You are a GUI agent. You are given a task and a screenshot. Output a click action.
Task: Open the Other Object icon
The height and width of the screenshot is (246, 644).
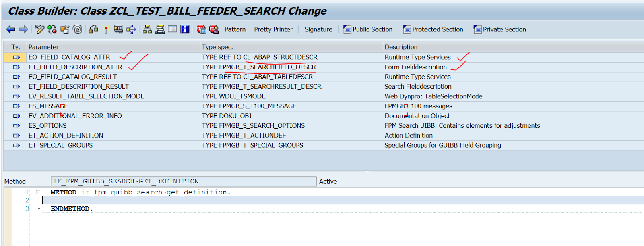[x=65, y=29]
